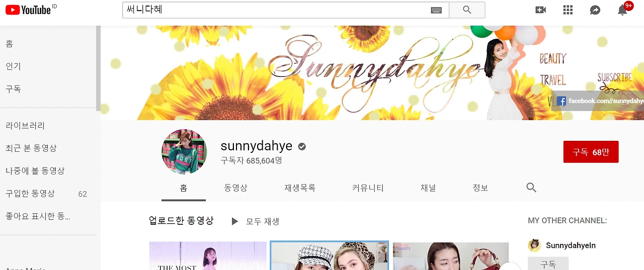Screen dimensions: 644x270
Task: Click the SunnydahyeIn channel avatar
Action: [x=534, y=245]
